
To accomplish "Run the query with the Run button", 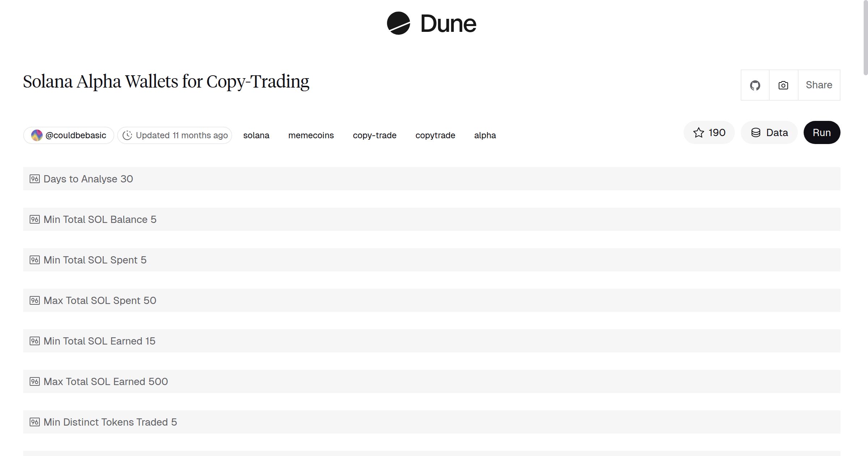I will click(x=822, y=132).
